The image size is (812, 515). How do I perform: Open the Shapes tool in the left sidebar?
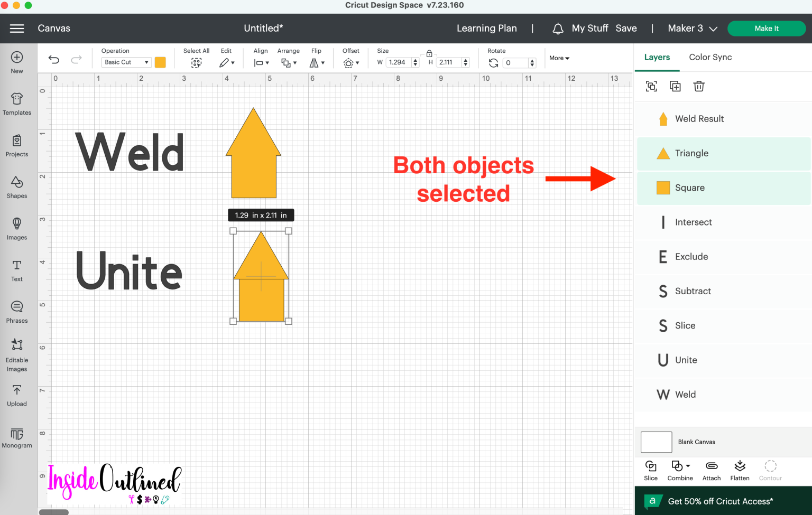coord(16,186)
